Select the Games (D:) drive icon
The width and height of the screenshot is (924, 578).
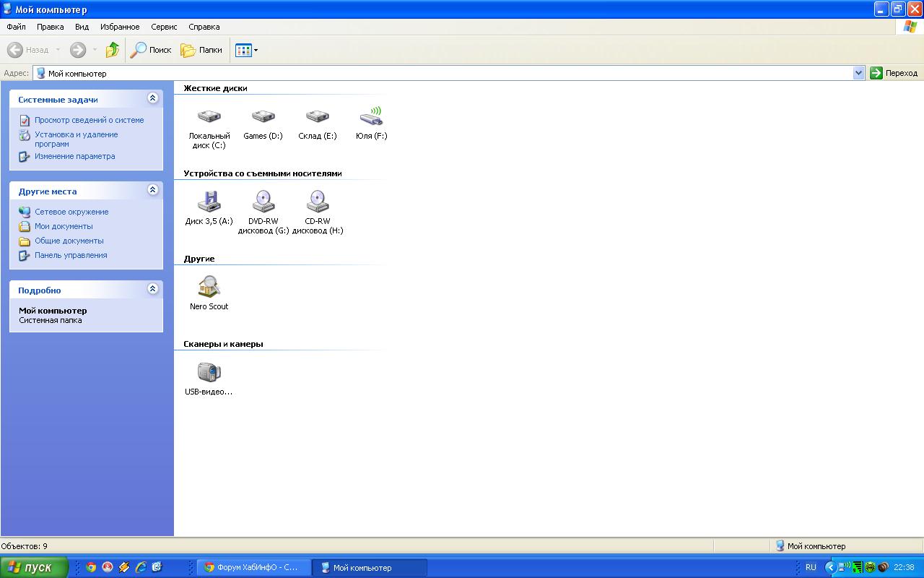point(263,117)
